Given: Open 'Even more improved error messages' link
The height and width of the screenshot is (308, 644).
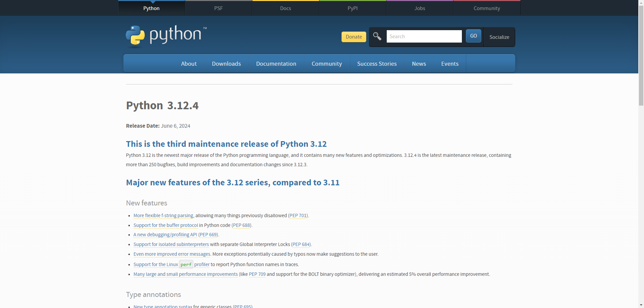Looking at the screenshot, I should [x=172, y=254].
